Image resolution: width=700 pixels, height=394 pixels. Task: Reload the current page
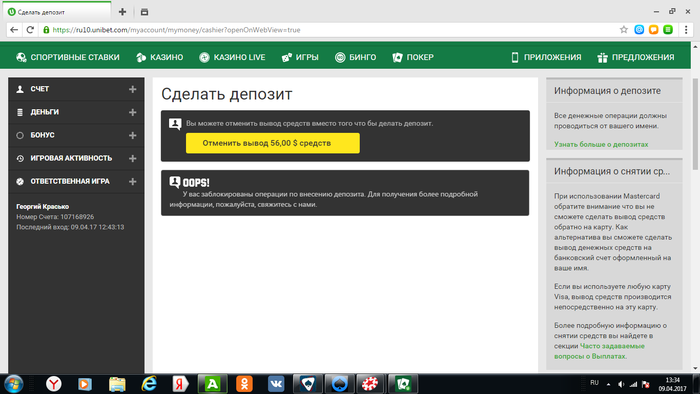(30, 30)
